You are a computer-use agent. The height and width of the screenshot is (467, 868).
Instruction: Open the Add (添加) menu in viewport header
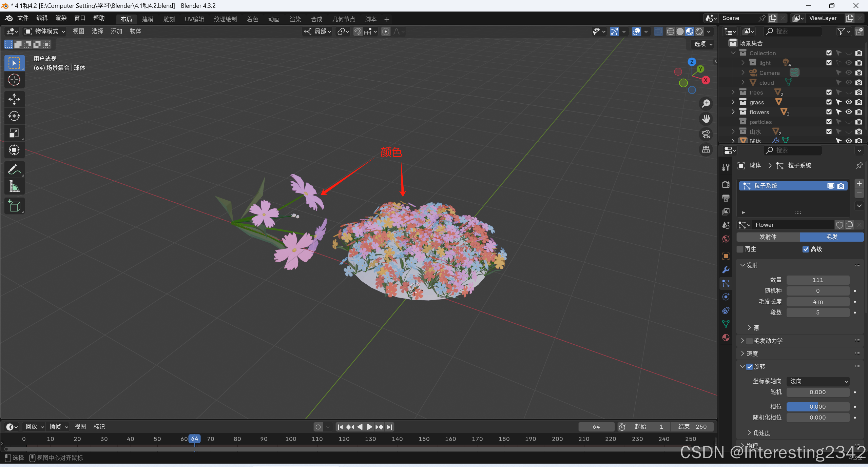pos(116,31)
